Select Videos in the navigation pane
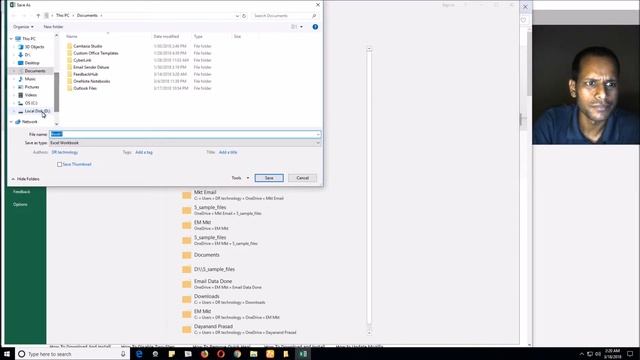The image size is (640, 360). click(31, 95)
